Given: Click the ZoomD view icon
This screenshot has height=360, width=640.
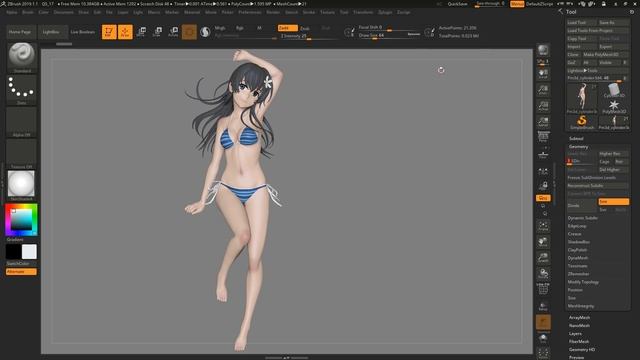Looking at the screenshot, I should click(x=543, y=258).
